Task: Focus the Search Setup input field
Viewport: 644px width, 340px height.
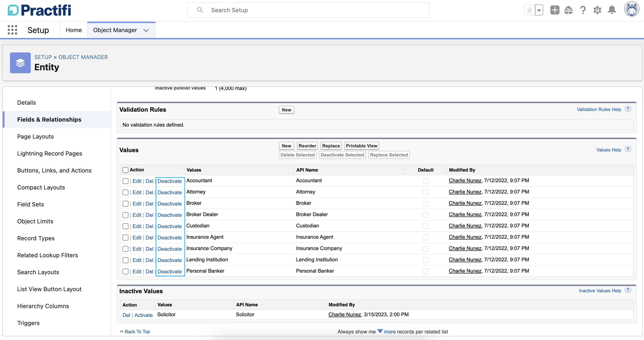Action: [308, 10]
